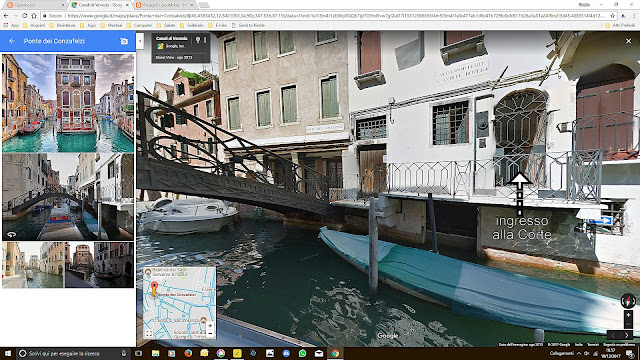Open the Street View location pin option
This screenshot has width=640, height=360.
point(198,40)
